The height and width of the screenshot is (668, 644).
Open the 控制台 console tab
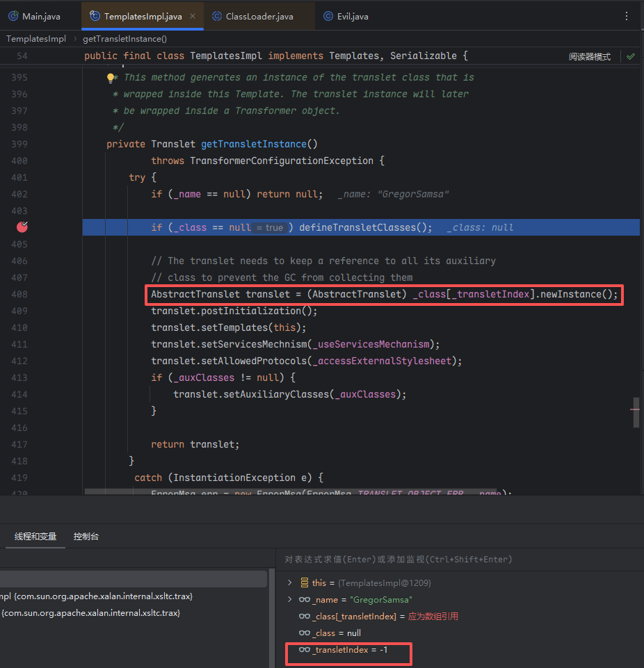pyautogui.click(x=86, y=537)
